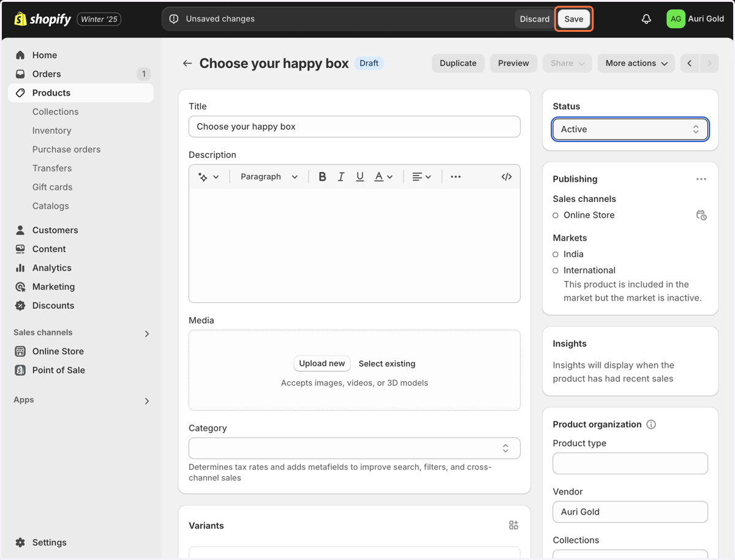This screenshot has height=560, width=735.
Task: Toggle italic formatting
Action: coord(341,177)
